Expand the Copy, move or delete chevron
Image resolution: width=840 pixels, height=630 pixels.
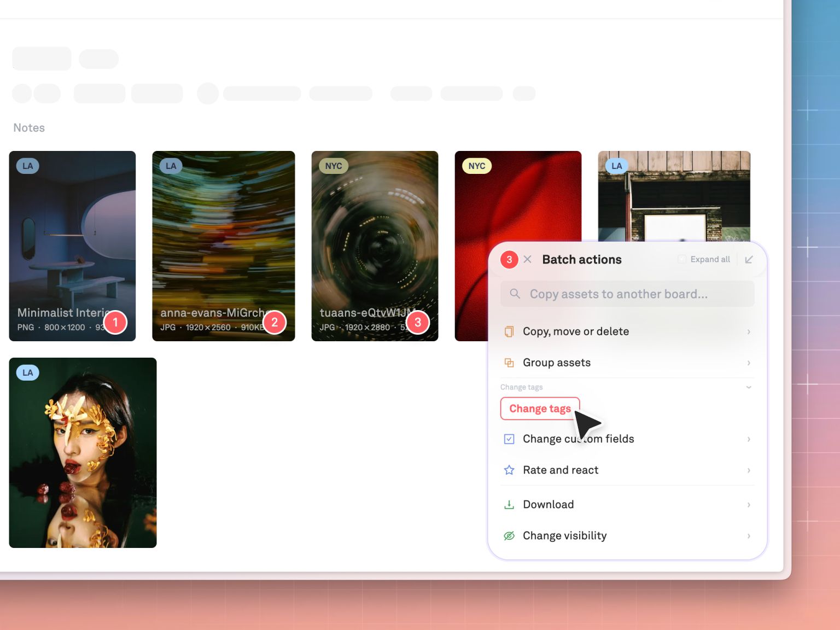(749, 332)
